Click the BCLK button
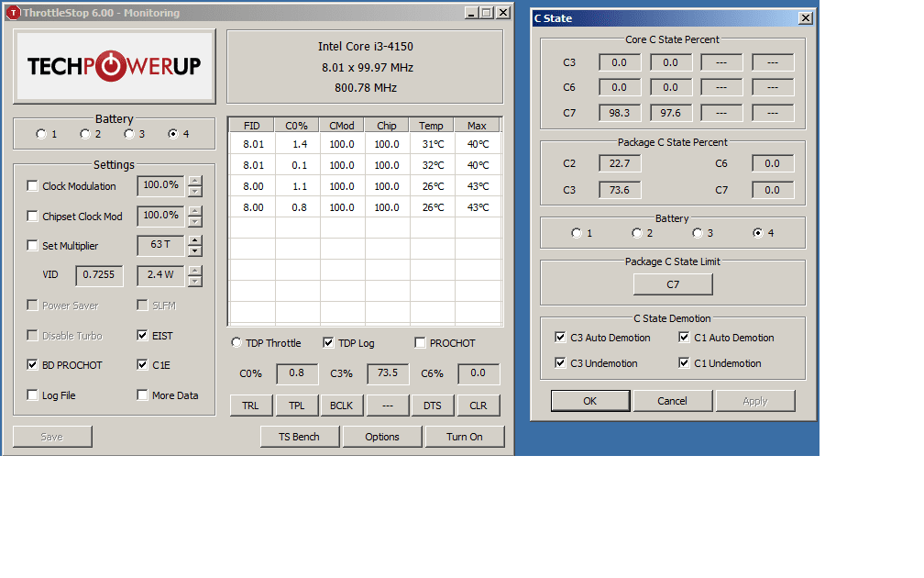Image resolution: width=924 pixels, height=578 pixels. [x=342, y=406]
